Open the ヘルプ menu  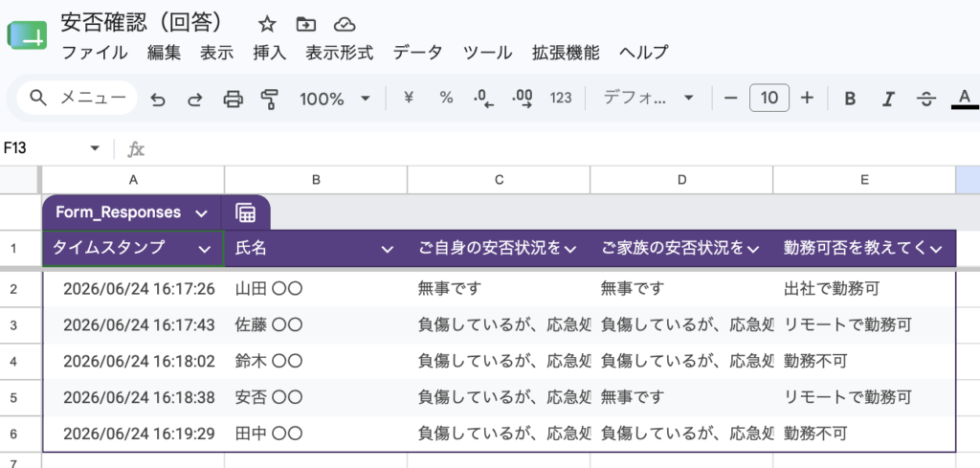pos(644,53)
